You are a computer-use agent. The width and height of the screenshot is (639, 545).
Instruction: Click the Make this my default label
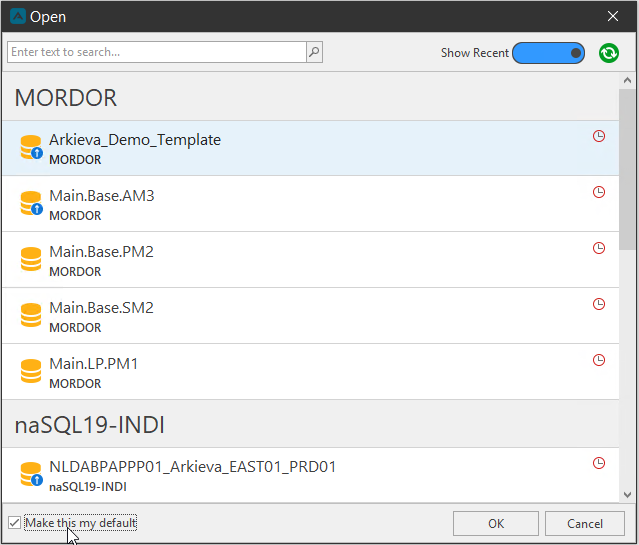[80, 523]
